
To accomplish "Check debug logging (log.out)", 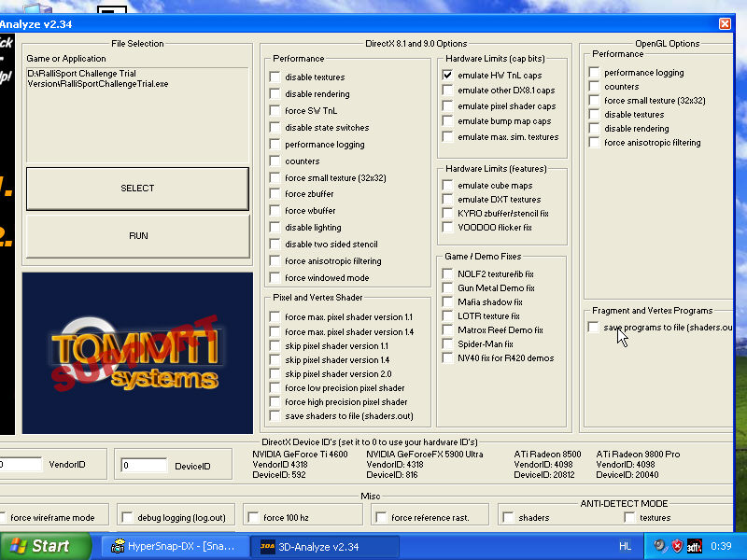I will pos(127,517).
